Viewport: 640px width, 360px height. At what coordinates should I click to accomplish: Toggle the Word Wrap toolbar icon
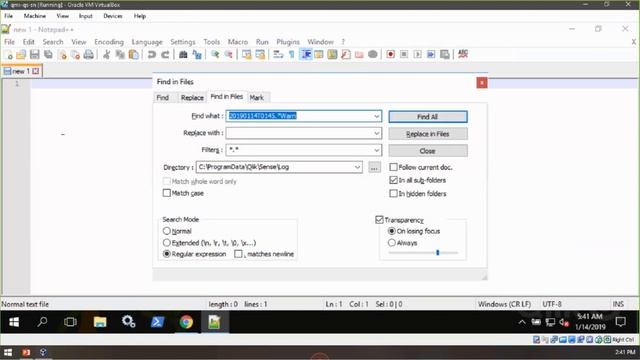tap(278, 54)
